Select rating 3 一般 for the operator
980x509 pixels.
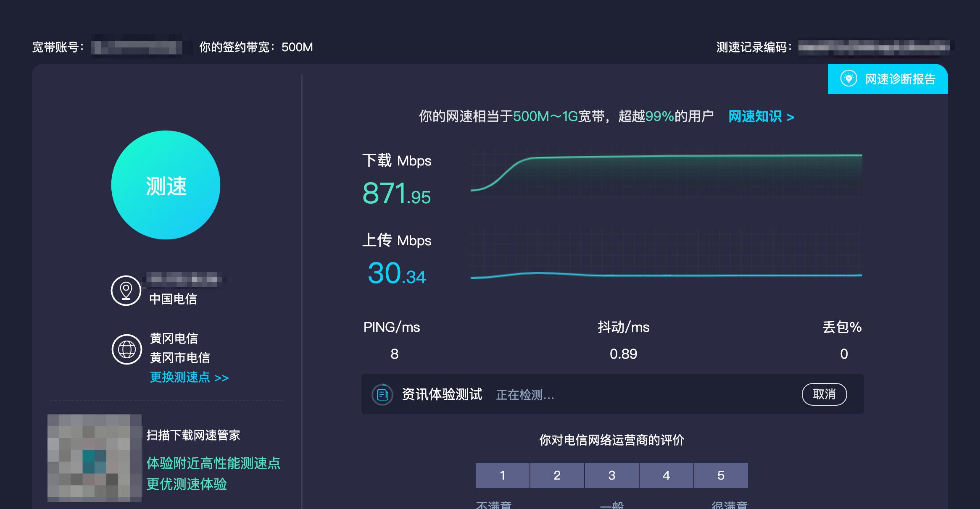pos(611,475)
